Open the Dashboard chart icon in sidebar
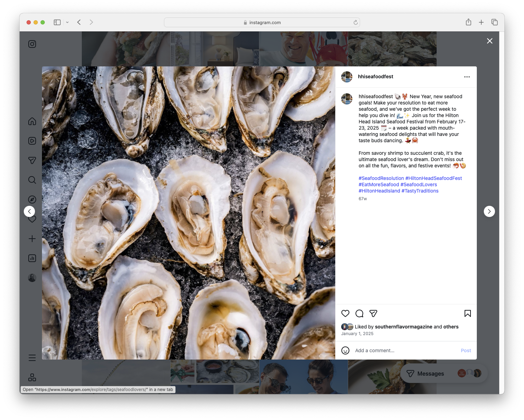 click(x=32, y=258)
